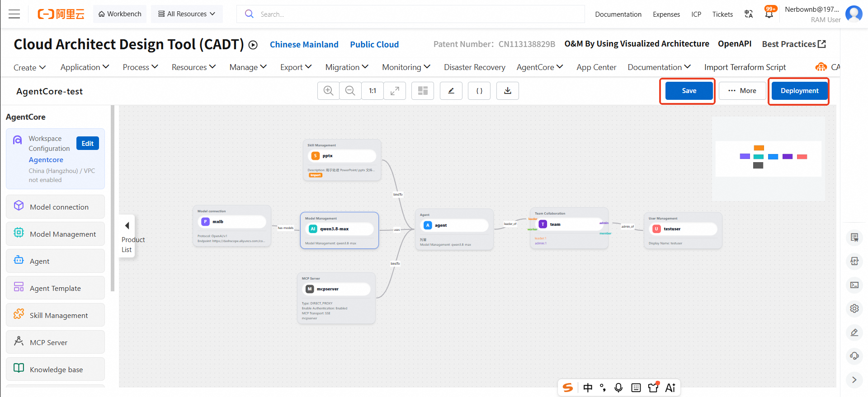Click the minimap overview thumbnail
Screen dimensions: 868x397
pyautogui.click(x=769, y=159)
